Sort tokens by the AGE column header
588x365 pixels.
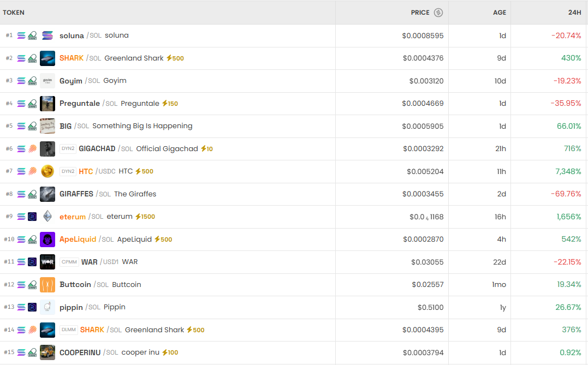[500, 13]
